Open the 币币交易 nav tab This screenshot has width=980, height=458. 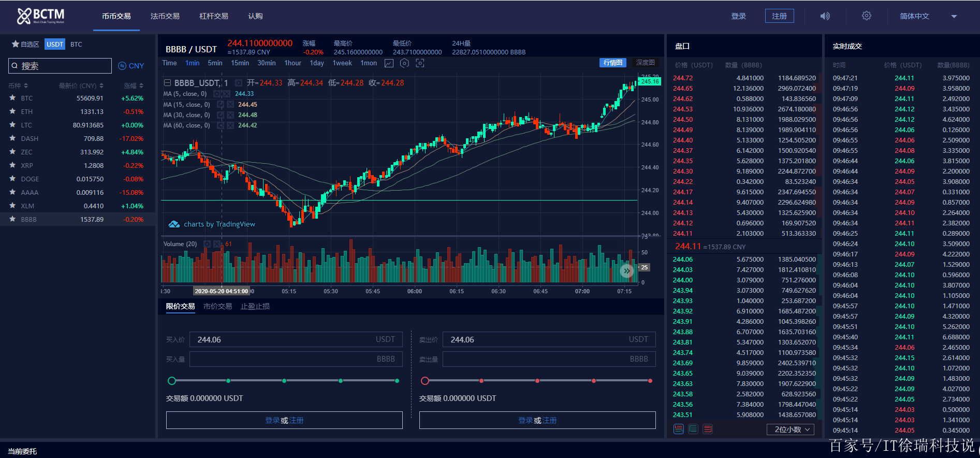[116, 16]
